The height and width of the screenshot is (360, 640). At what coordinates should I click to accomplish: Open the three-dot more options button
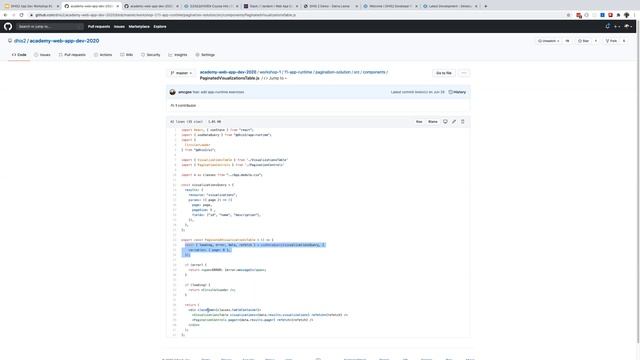point(464,73)
